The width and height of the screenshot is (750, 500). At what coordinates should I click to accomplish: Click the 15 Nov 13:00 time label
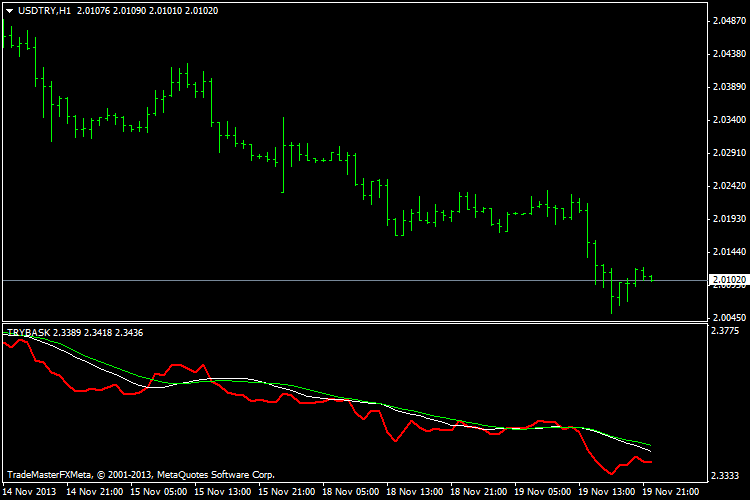(x=222, y=492)
